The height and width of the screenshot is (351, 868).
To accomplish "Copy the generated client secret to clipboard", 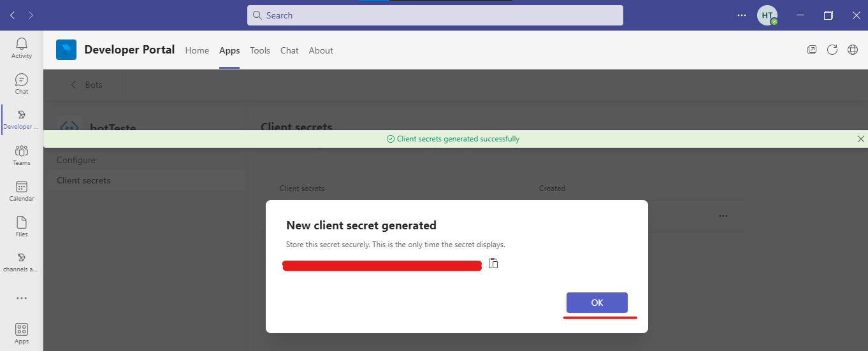I will pyautogui.click(x=493, y=263).
